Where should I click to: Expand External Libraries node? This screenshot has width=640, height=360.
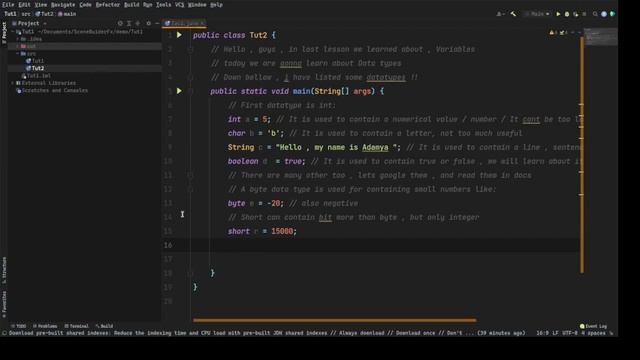tap(13, 83)
